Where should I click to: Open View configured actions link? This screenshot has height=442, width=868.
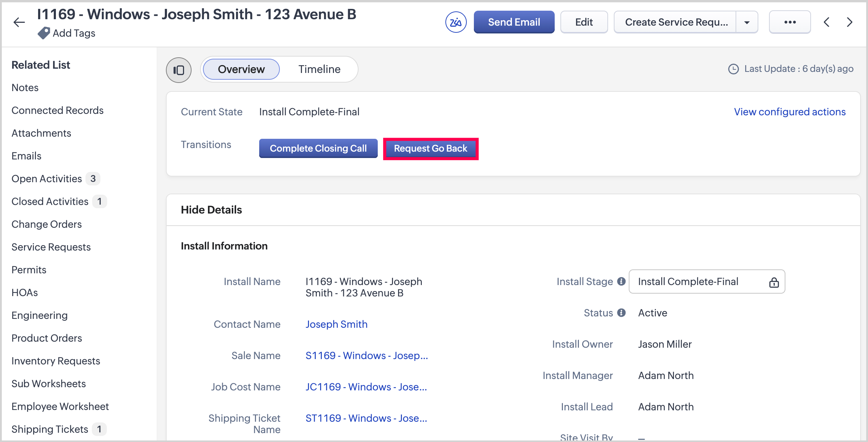[789, 112]
